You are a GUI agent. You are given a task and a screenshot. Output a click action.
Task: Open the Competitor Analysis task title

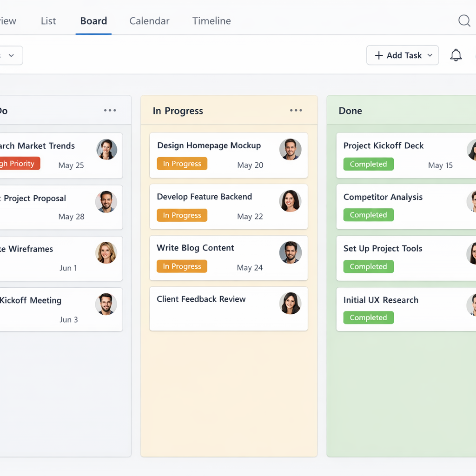point(383,197)
